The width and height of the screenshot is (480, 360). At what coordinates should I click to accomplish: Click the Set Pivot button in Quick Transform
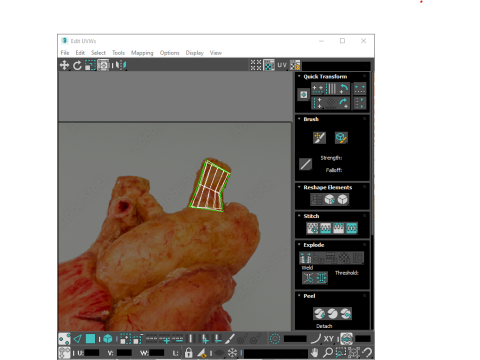click(303, 95)
